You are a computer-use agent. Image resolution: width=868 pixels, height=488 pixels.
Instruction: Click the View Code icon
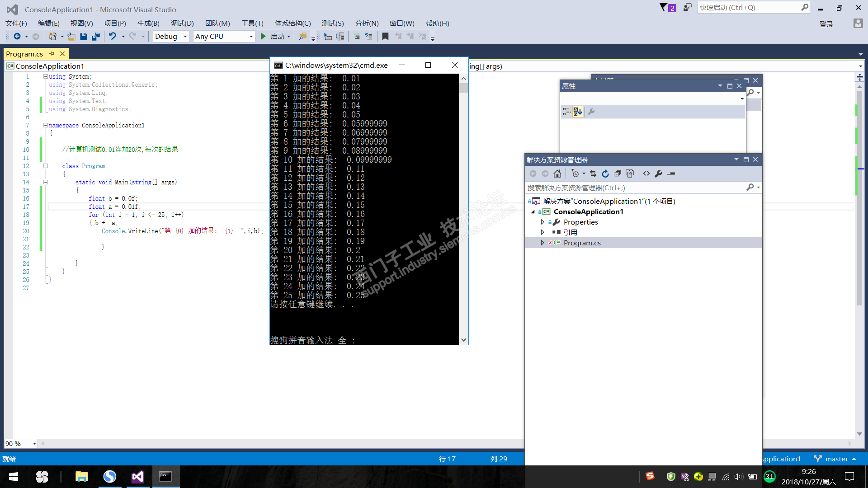(646, 174)
